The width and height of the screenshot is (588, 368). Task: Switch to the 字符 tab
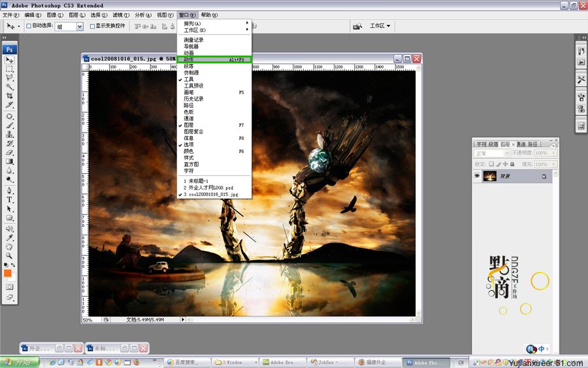click(x=481, y=144)
